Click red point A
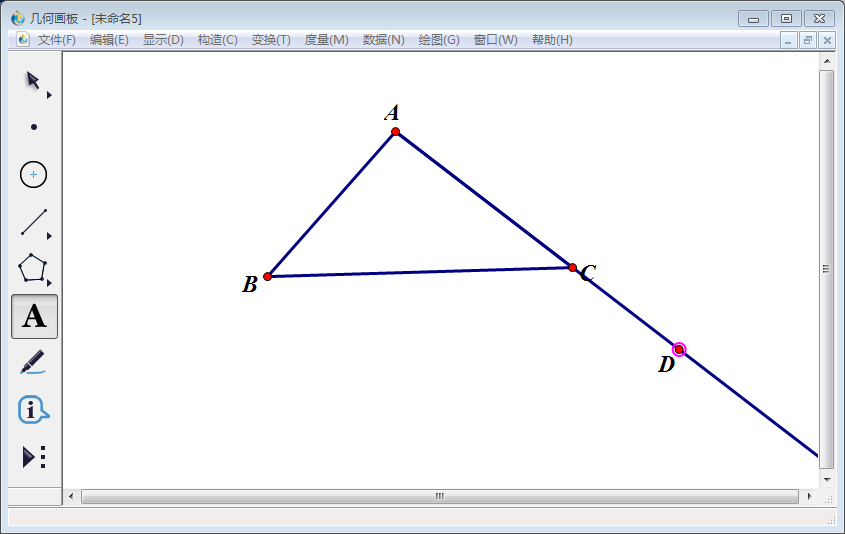This screenshot has height=534, width=845. click(x=396, y=131)
